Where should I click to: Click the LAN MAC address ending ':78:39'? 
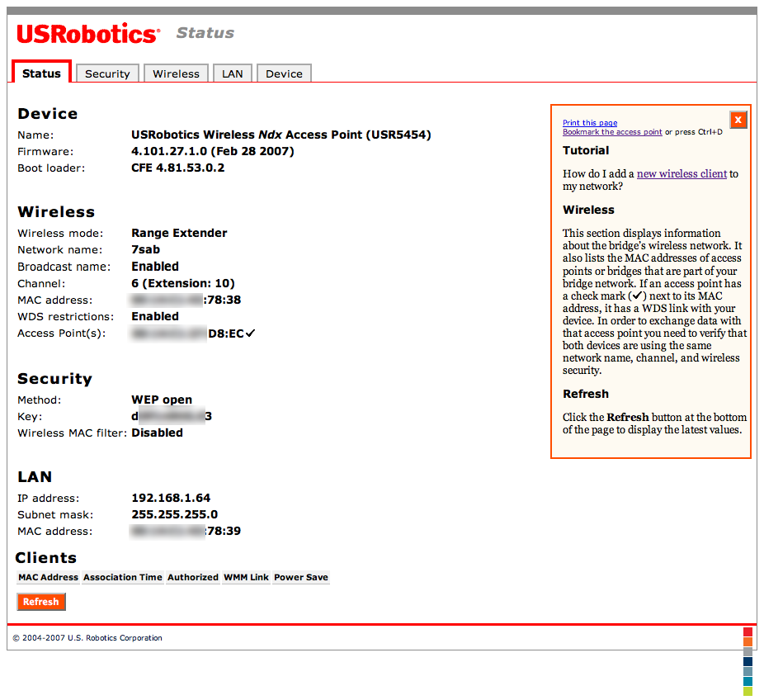click(186, 531)
